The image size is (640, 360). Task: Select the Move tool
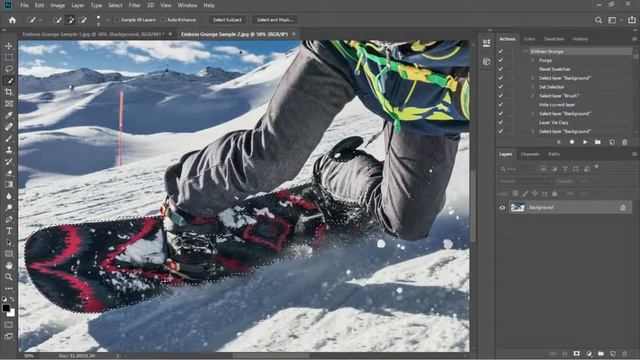pos(9,46)
